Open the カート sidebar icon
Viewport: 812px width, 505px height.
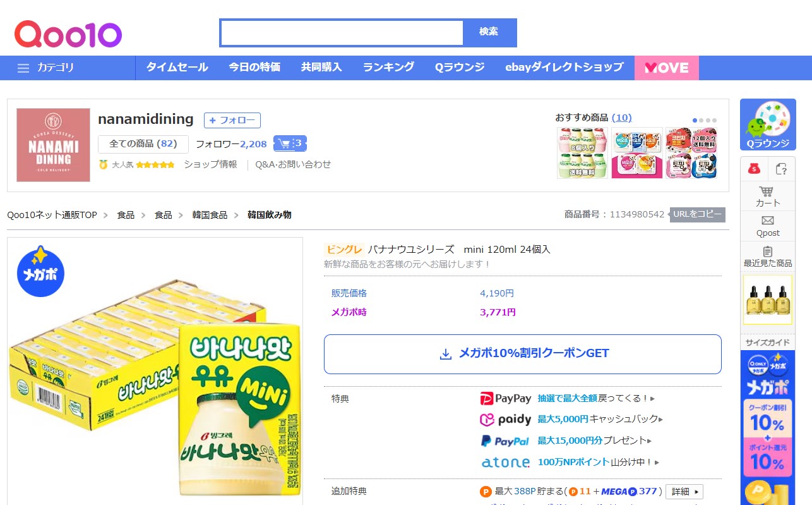pyautogui.click(x=768, y=197)
